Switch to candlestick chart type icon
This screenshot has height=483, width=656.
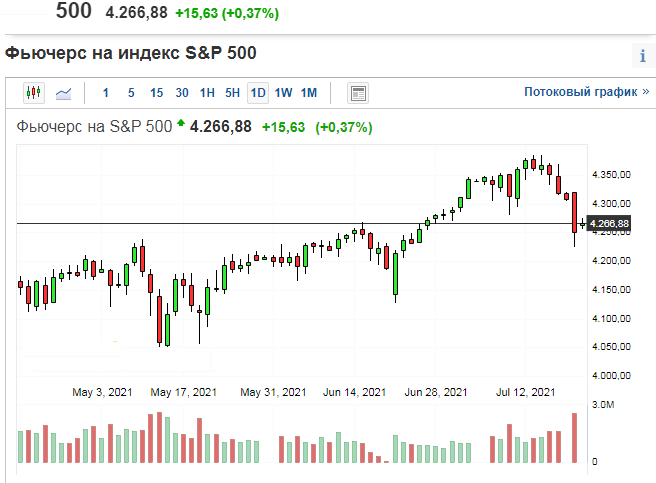click(x=33, y=92)
